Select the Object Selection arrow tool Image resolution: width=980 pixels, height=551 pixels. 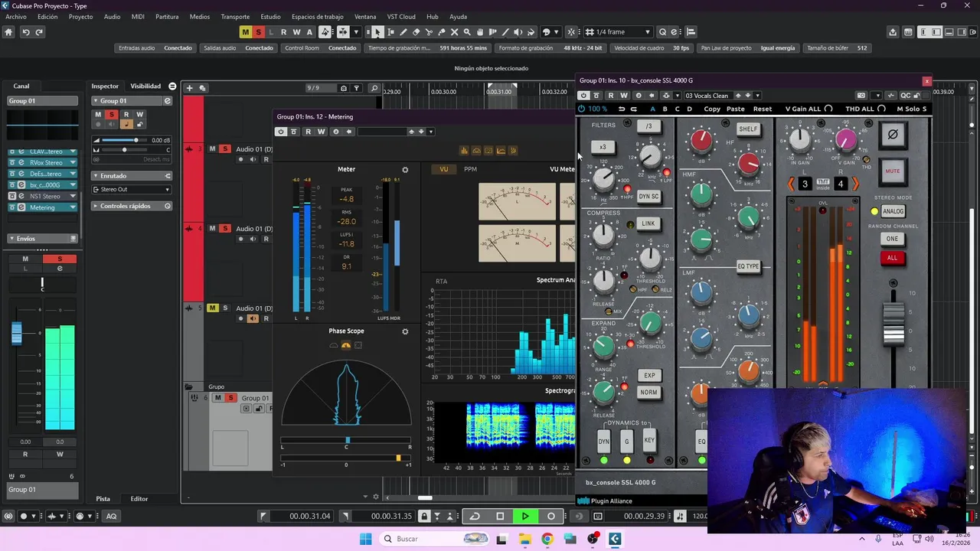point(377,32)
